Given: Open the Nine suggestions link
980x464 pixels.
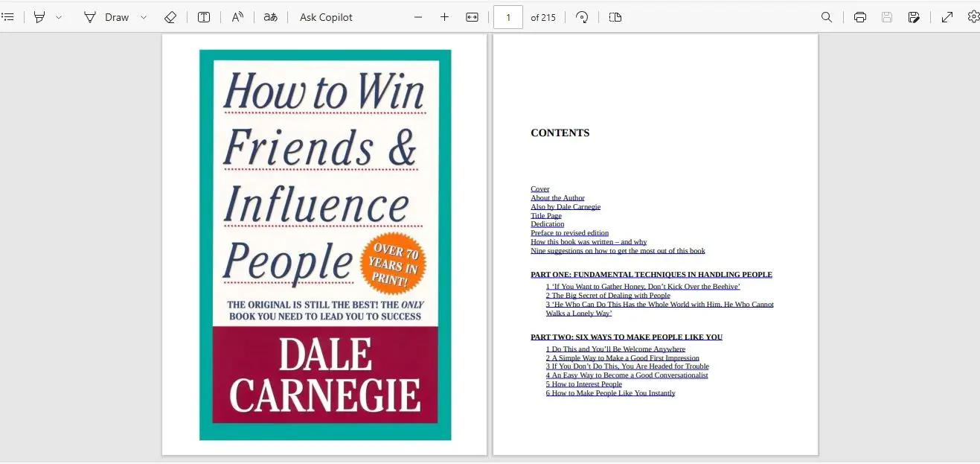Looking at the screenshot, I should pos(618,251).
